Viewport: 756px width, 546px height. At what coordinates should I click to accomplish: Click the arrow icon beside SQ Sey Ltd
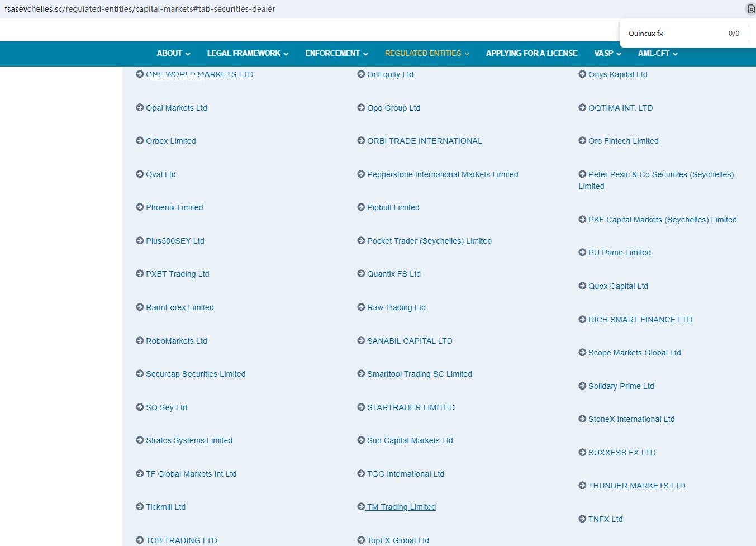coord(140,407)
